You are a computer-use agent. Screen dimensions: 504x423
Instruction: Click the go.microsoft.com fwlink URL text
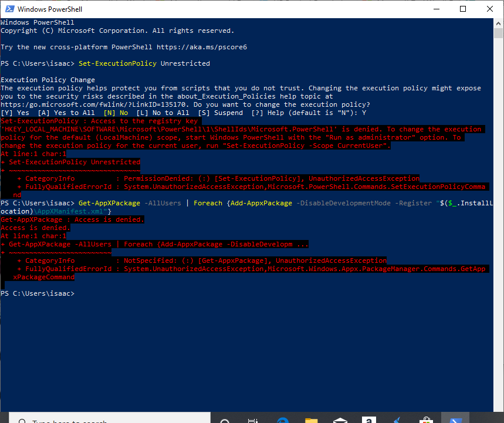93,104
